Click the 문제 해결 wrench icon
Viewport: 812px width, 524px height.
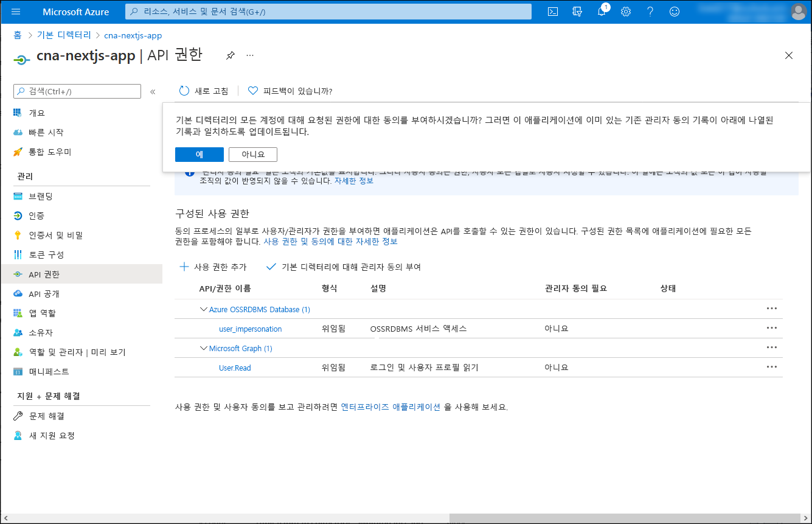(18, 416)
